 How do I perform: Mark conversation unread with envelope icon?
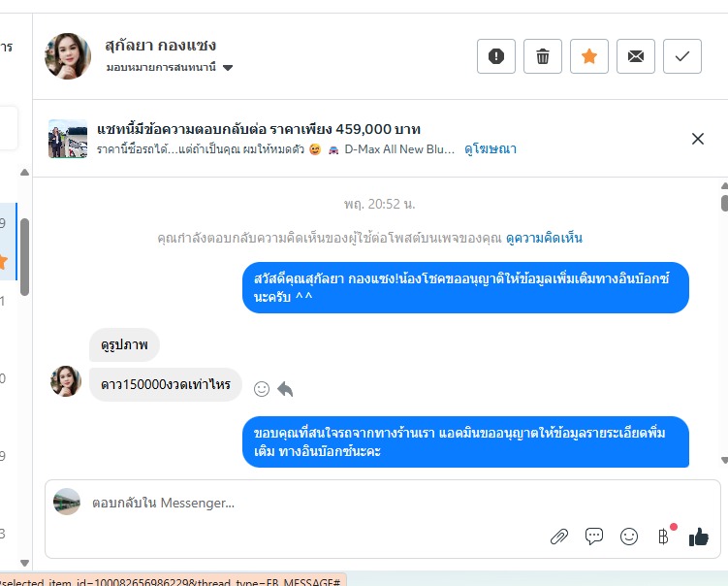[635, 56]
